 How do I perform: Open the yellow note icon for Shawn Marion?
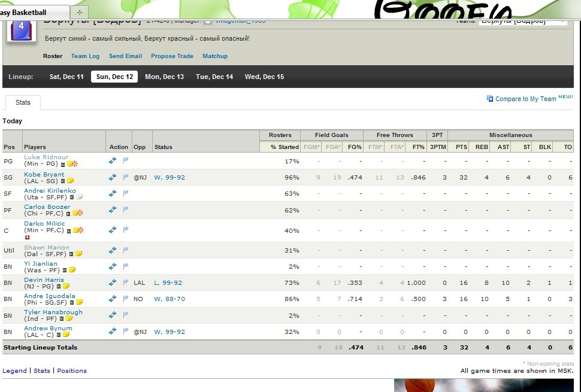(x=78, y=254)
